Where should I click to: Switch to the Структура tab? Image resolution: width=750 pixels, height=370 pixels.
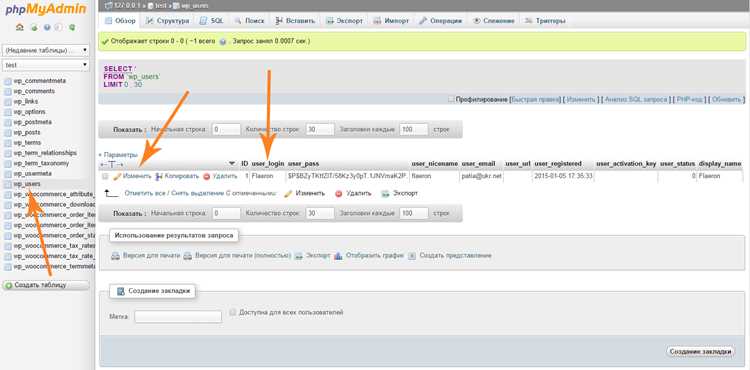pyautogui.click(x=167, y=21)
